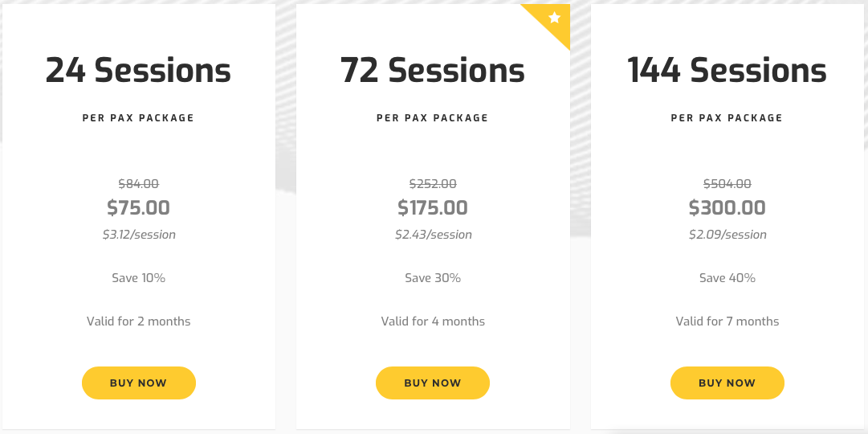Click the $300.00 discounted price
Image resolution: width=868 pixels, height=434 pixels.
click(727, 208)
